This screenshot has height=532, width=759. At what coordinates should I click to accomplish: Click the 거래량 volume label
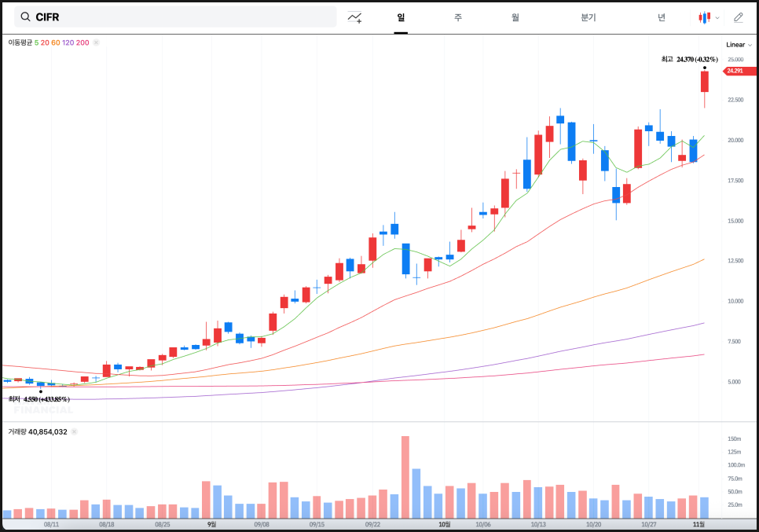click(x=17, y=431)
